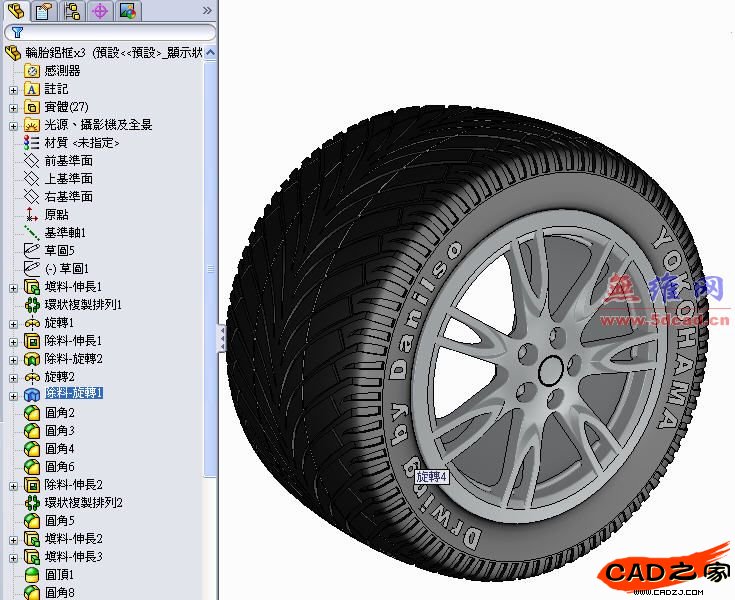735x600 pixels.
Task: Select the 旋轉1 revolve icon
Action: pyautogui.click(x=32, y=322)
